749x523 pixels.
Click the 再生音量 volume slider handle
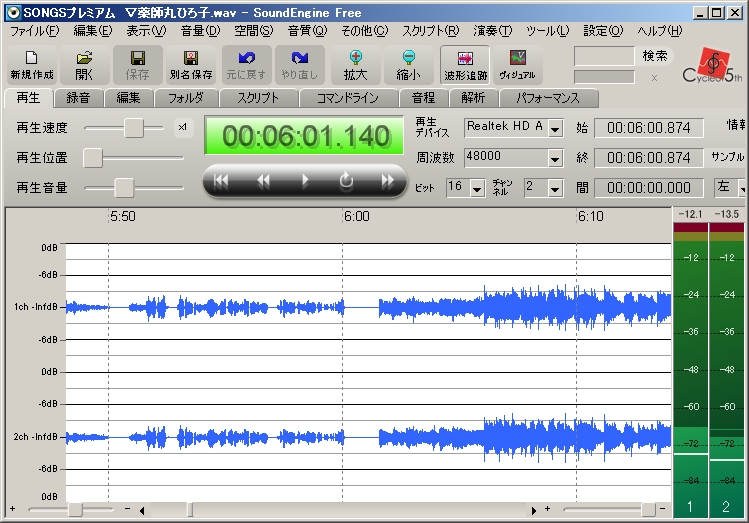click(x=124, y=188)
